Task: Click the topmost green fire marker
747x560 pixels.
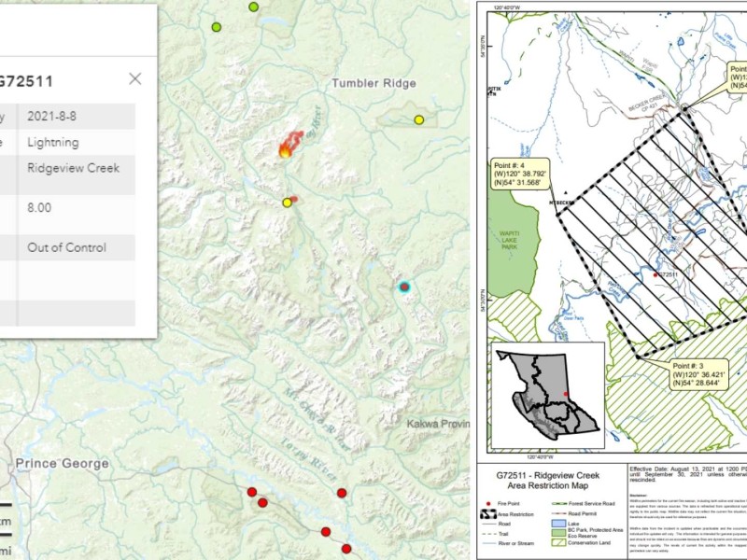Action: coord(254,7)
